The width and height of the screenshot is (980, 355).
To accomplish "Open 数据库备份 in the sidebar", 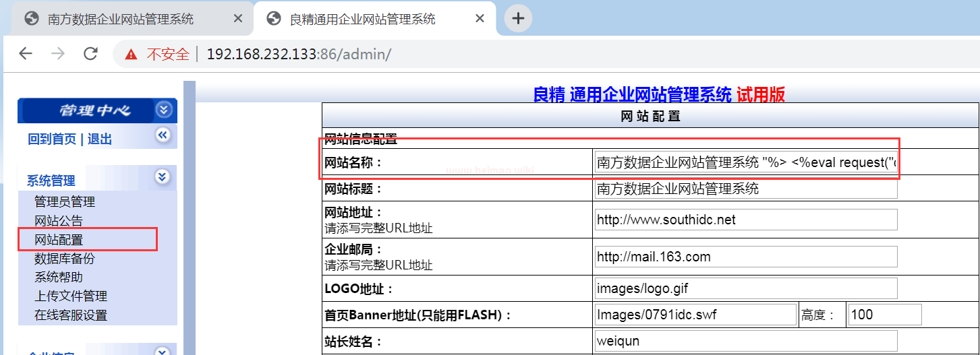I will click(65, 258).
